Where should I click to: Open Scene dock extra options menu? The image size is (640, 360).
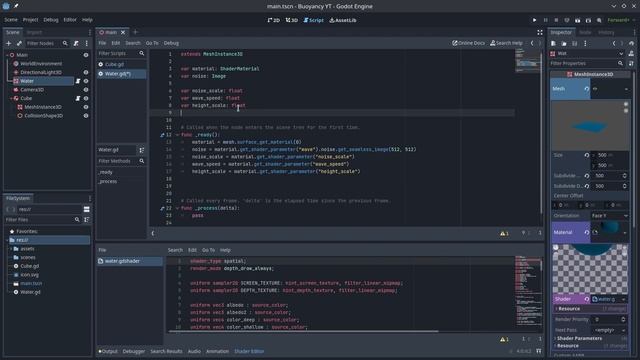pos(87,43)
